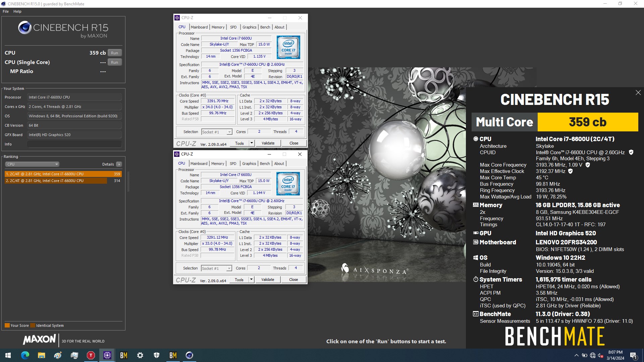Click Validate in upper CPU-Z window
This screenshot has height=362, width=644.
pos(268,143)
